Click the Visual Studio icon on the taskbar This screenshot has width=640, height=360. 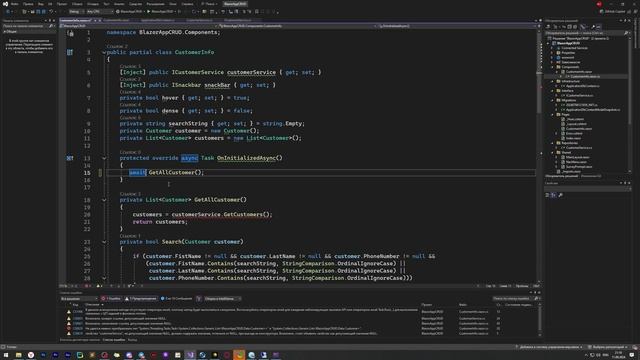190,355
